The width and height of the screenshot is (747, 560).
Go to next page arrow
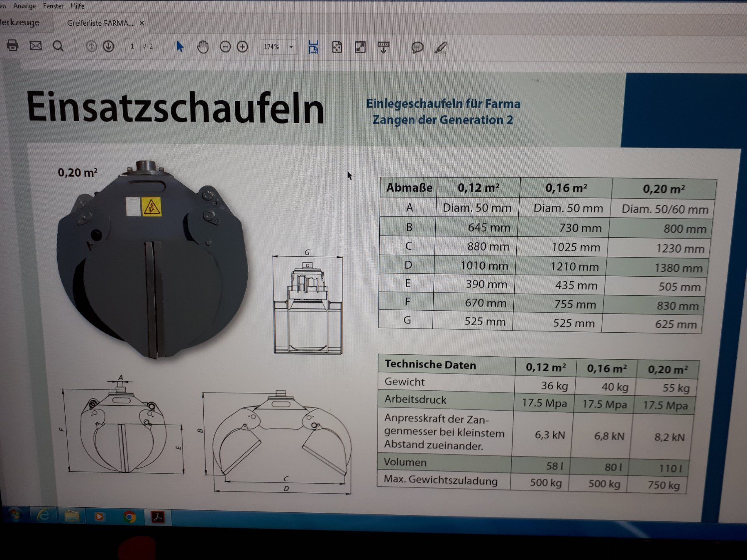pos(109,46)
